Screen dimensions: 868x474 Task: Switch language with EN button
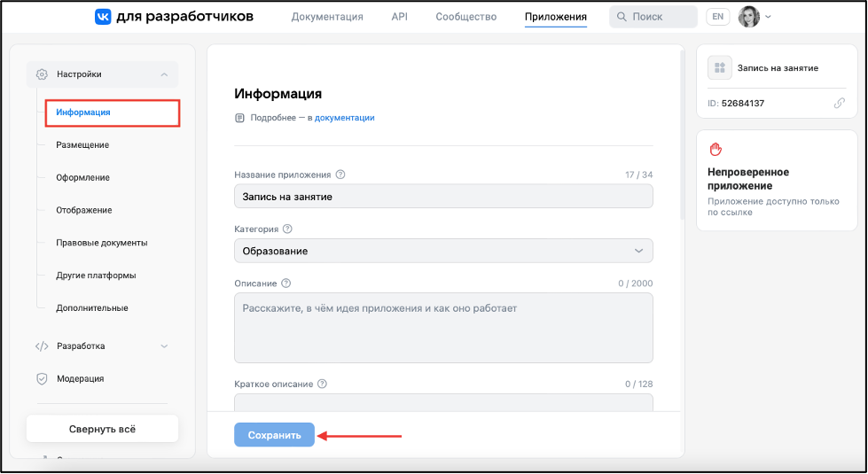pyautogui.click(x=718, y=17)
